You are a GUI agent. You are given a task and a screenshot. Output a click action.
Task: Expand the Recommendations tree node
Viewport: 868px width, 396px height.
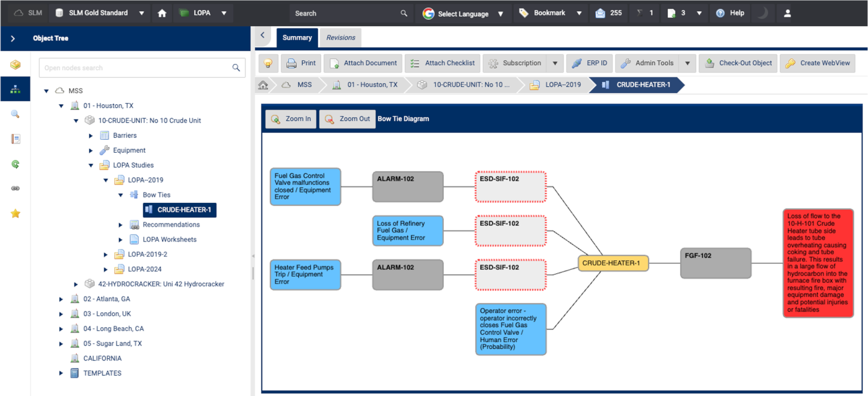[x=121, y=225]
